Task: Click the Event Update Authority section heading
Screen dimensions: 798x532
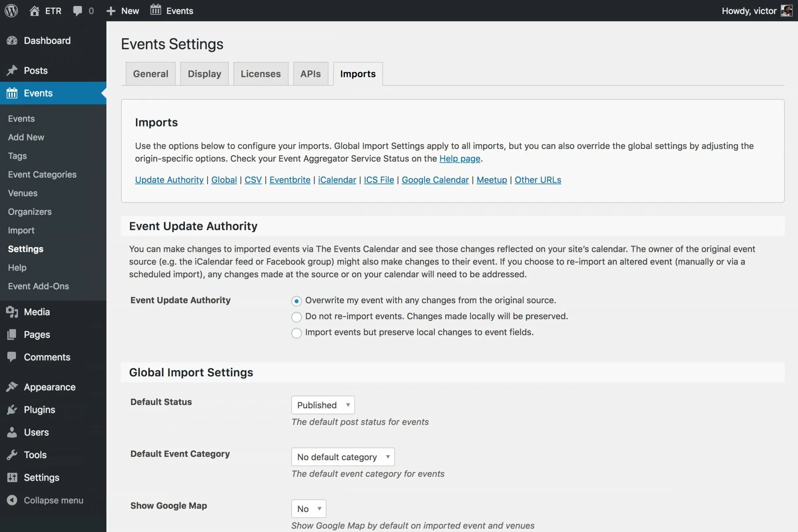Action: click(x=193, y=226)
